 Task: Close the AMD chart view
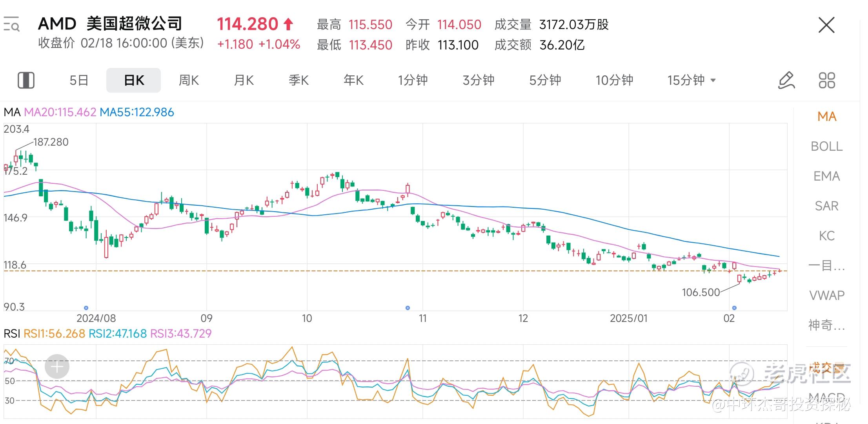pos(826,25)
